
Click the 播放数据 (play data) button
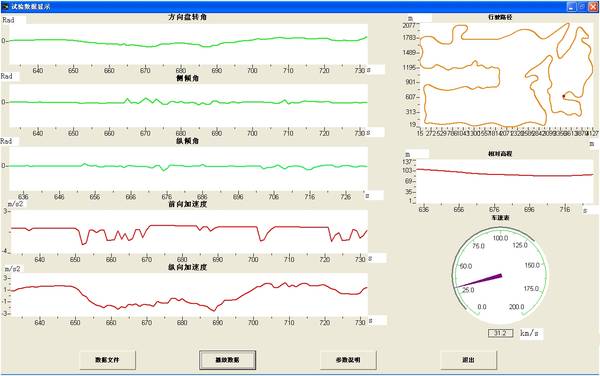[x=227, y=360]
